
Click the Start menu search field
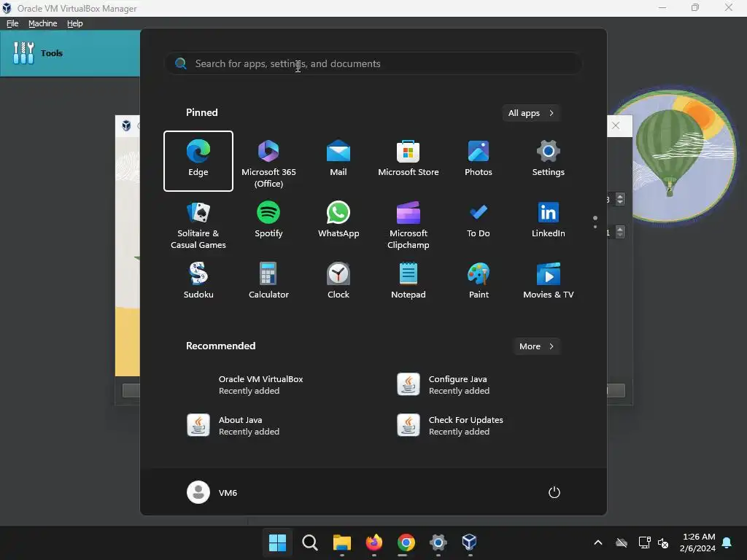coord(373,63)
